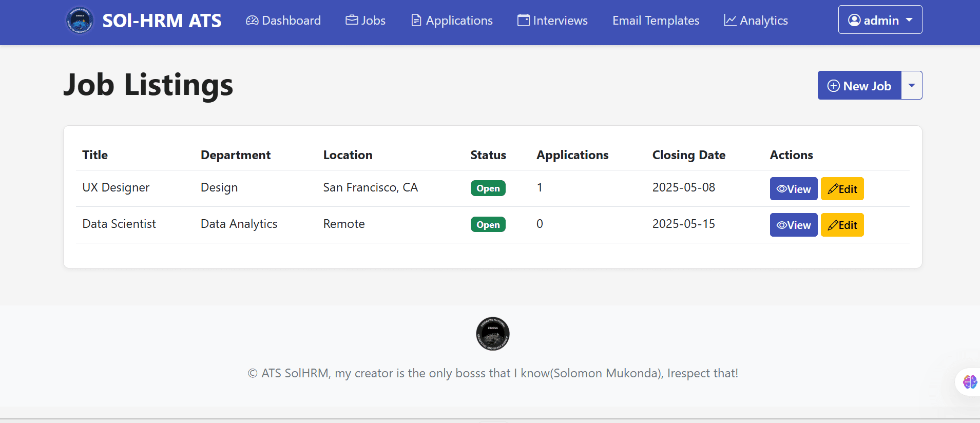This screenshot has height=423, width=980.
Task: Open the Applications nav link
Action: pos(452,21)
